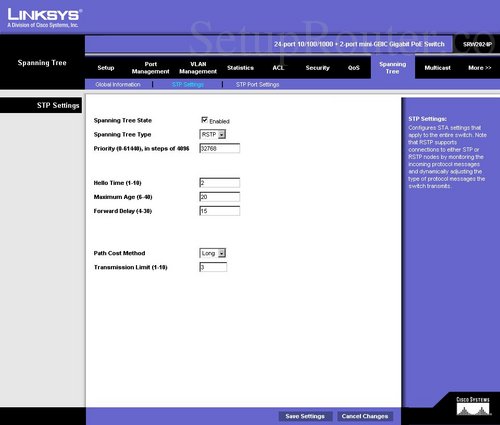
Task: Go to the VLAN Management tab
Action: tap(198, 68)
